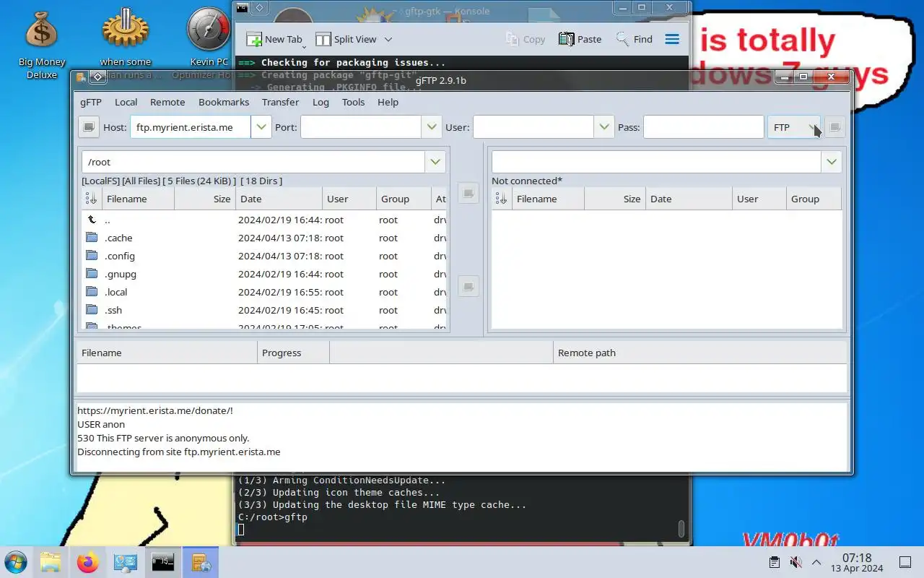Click the .config folder icon
The height and width of the screenshot is (578, 924).
click(x=92, y=256)
